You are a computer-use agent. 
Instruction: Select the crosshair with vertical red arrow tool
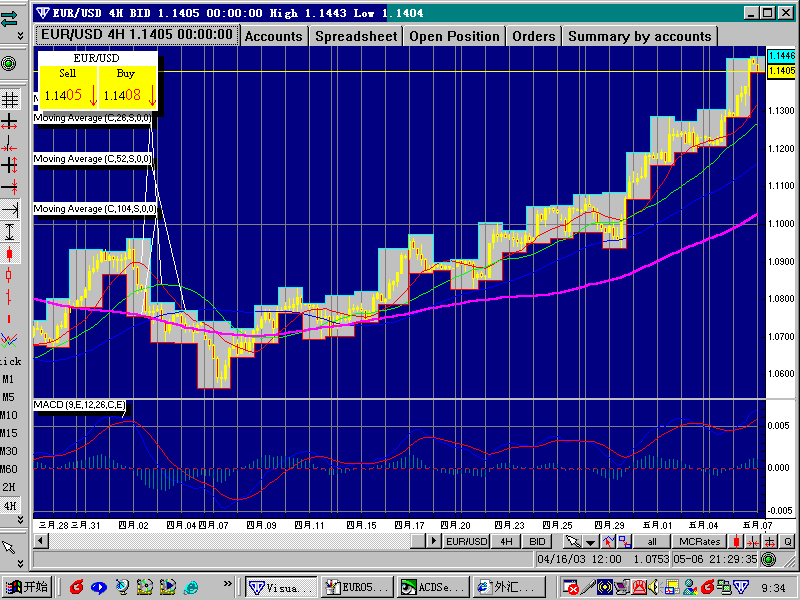coord(10,165)
